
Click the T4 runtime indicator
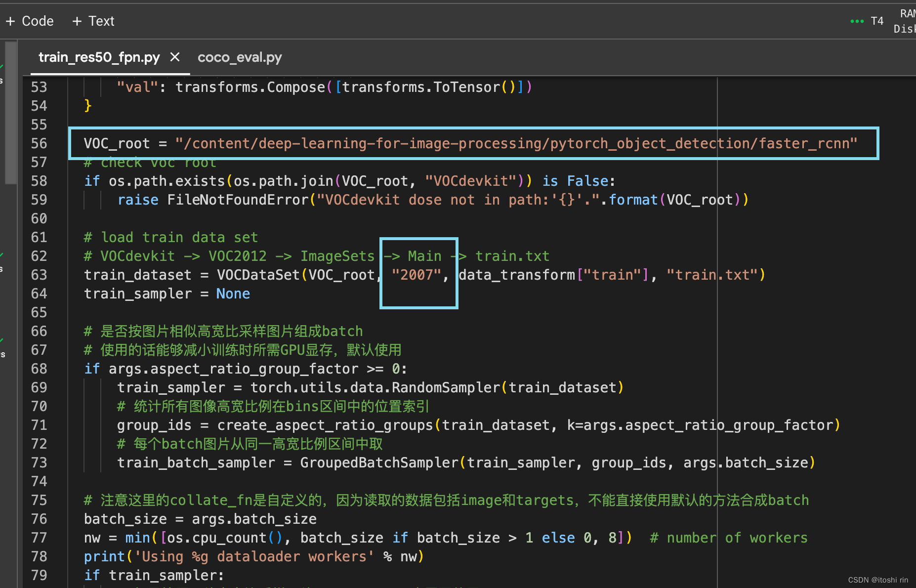point(877,21)
